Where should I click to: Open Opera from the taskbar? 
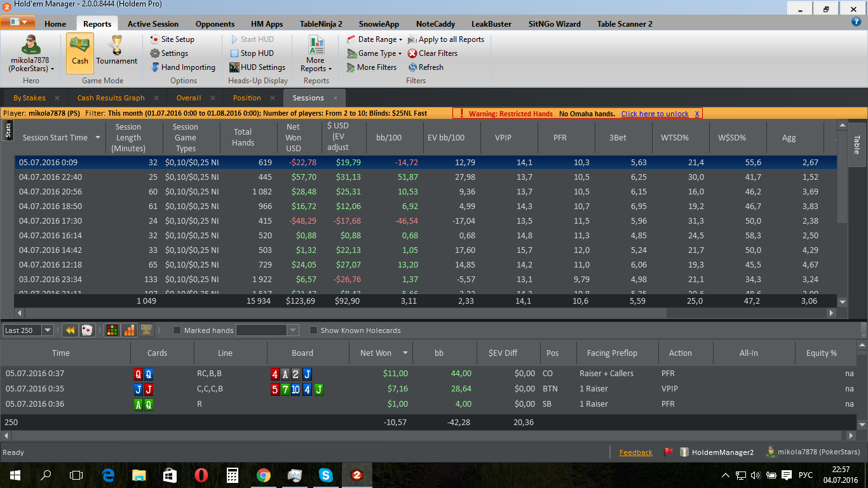point(201,475)
